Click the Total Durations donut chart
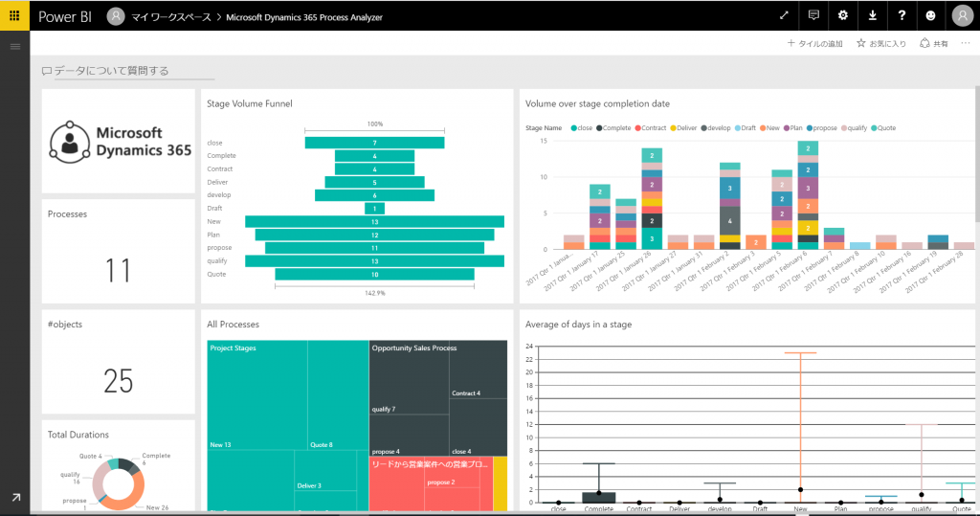 pyautogui.click(x=119, y=483)
